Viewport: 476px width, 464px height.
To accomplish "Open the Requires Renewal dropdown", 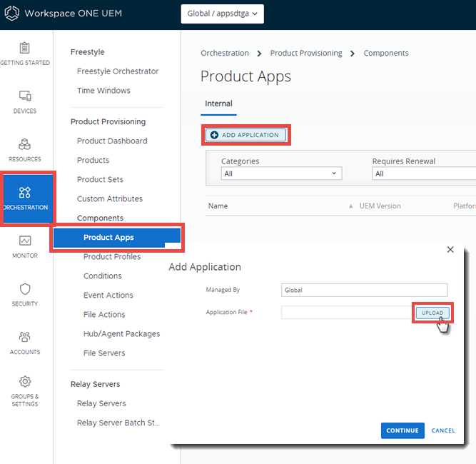I will point(424,173).
